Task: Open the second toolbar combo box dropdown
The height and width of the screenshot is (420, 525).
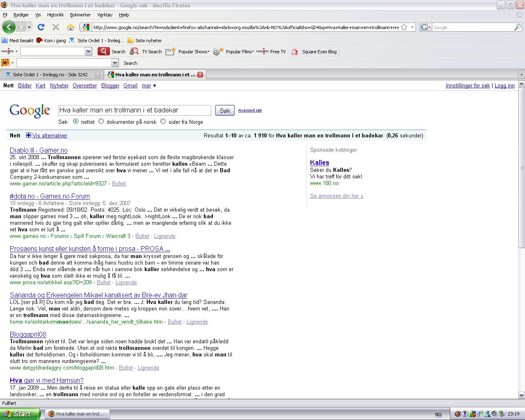Action: (115, 63)
